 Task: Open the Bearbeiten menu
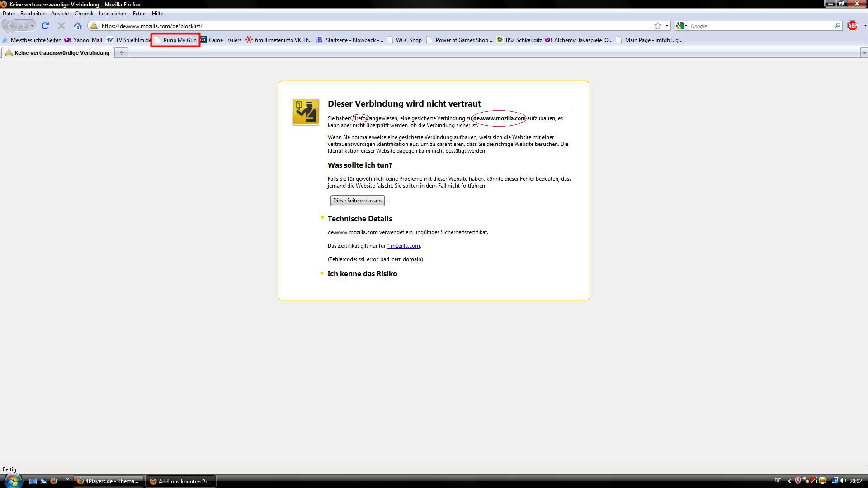coord(33,14)
